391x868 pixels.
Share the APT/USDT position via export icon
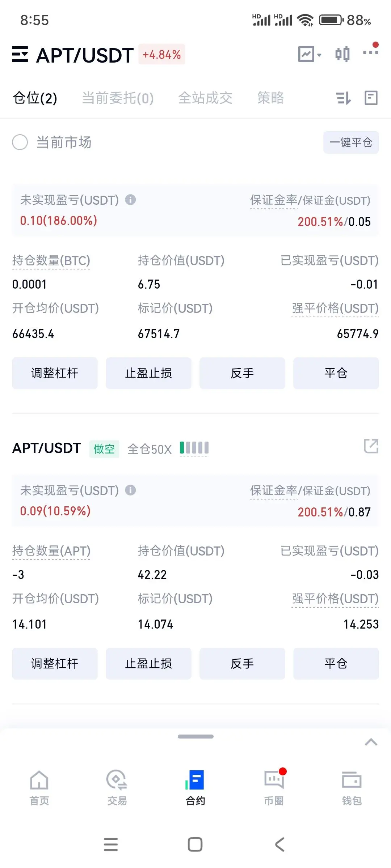pos(371,446)
